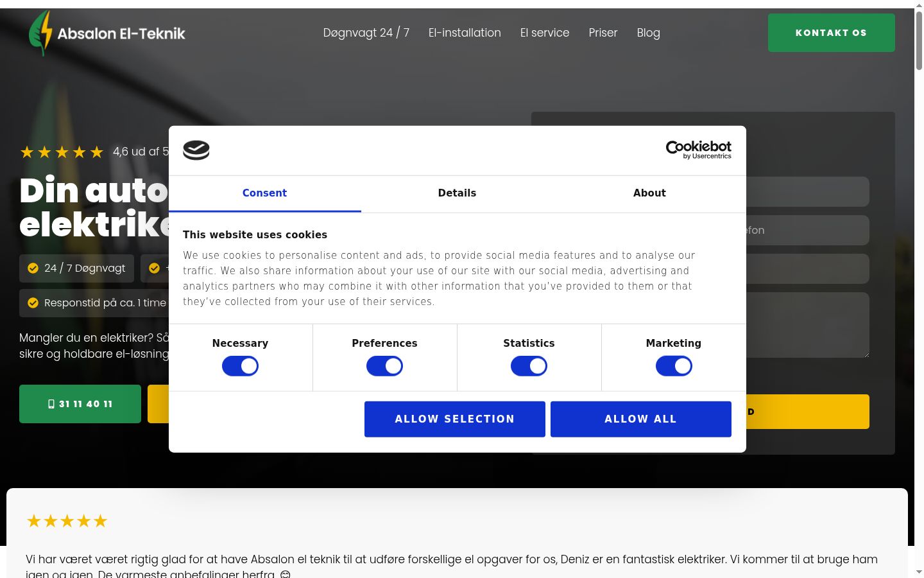
Task: Open the Døgnvagt 24 / 7 menu item
Action: point(366,33)
